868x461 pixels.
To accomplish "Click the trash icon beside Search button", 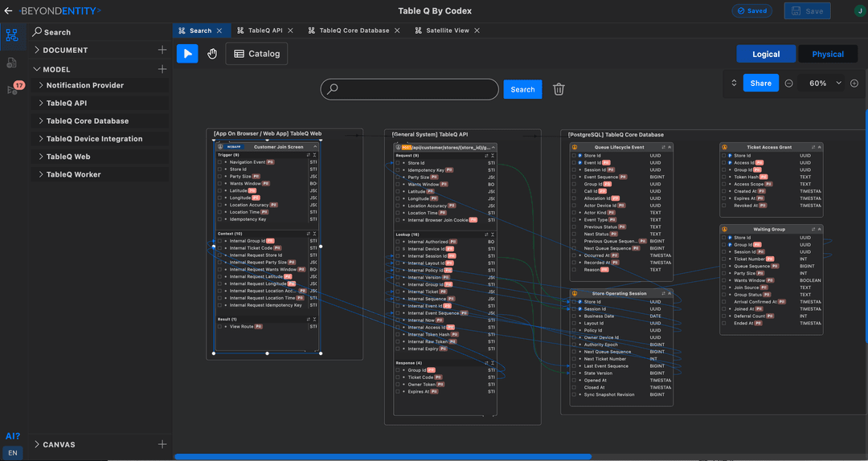I will coord(559,89).
